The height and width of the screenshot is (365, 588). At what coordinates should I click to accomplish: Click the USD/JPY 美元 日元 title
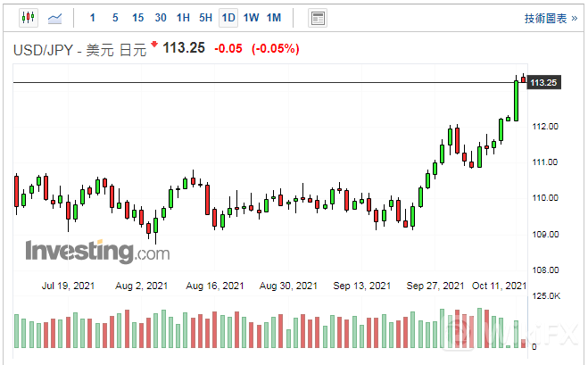pyautogui.click(x=79, y=49)
